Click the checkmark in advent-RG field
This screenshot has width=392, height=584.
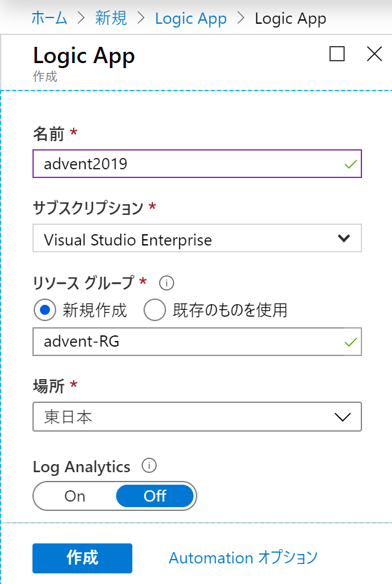pos(350,342)
